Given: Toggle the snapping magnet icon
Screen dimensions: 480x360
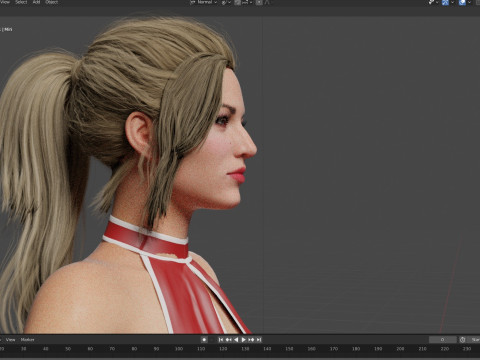Looking at the screenshot, I should pos(237,2).
